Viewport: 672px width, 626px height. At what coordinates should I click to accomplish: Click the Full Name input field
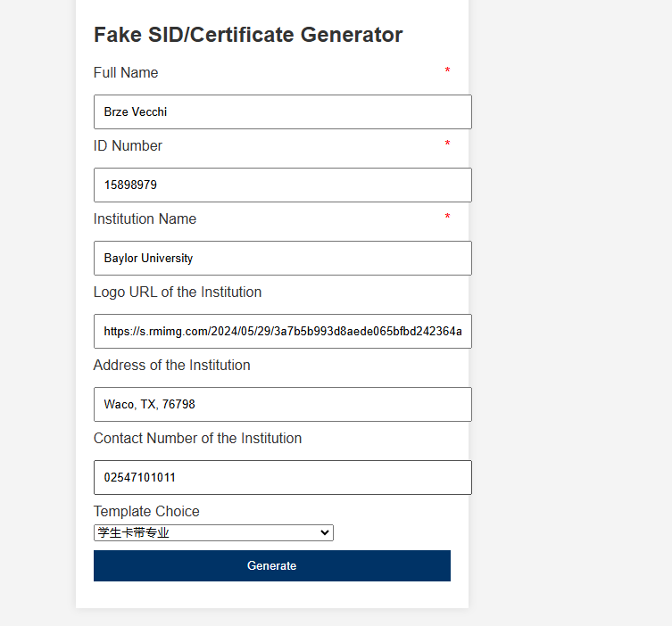coord(282,112)
